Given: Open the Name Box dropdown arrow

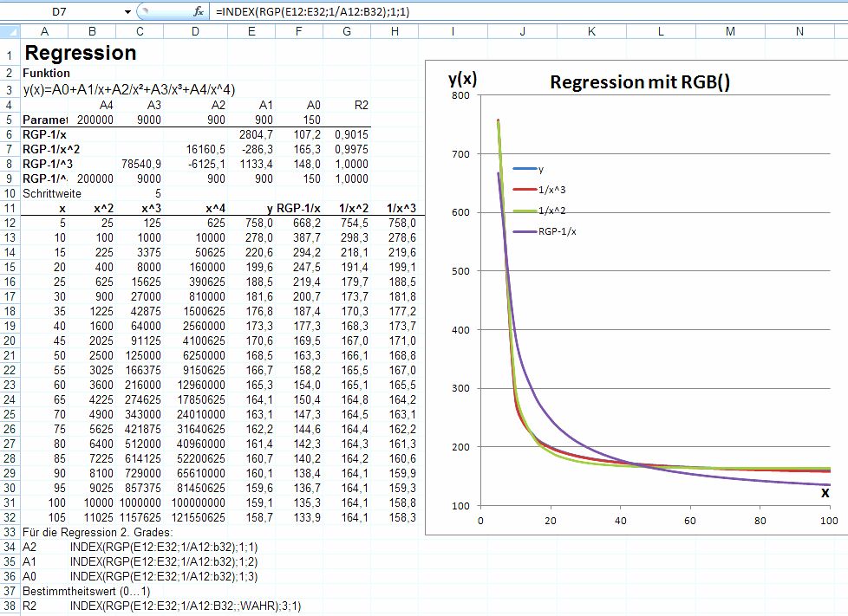Looking at the screenshot, I should click(127, 11).
